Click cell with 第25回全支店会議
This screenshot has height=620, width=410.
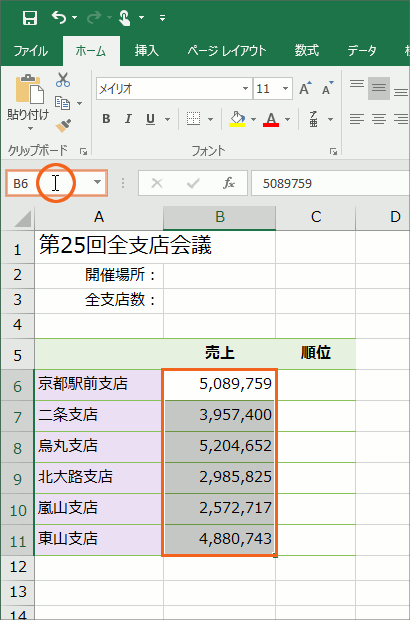(x=99, y=246)
